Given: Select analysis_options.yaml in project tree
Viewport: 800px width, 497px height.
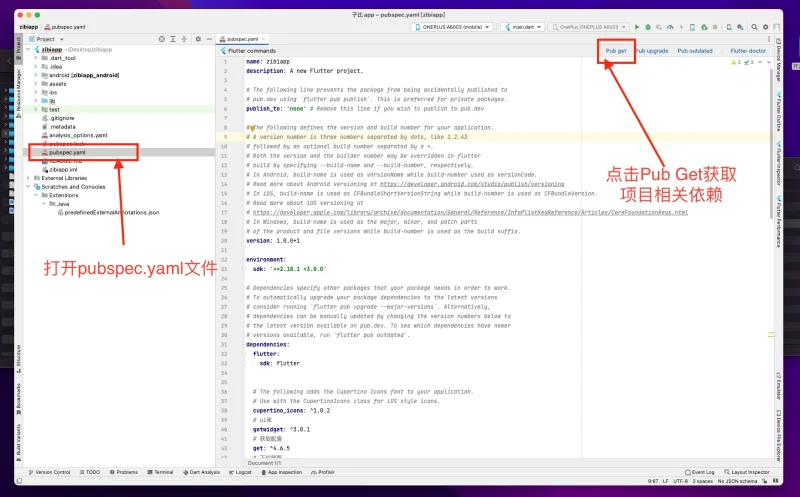Looking at the screenshot, I should coord(74,135).
